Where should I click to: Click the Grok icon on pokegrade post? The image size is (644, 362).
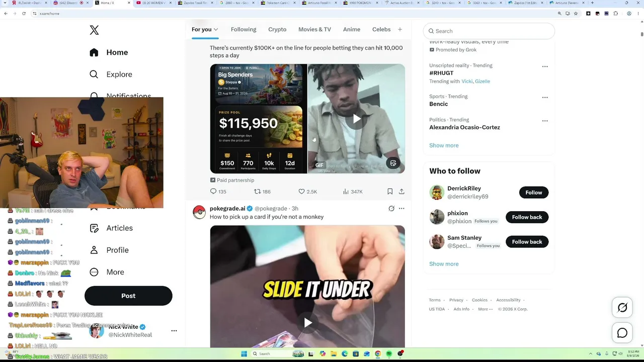pyautogui.click(x=391, y=209)
